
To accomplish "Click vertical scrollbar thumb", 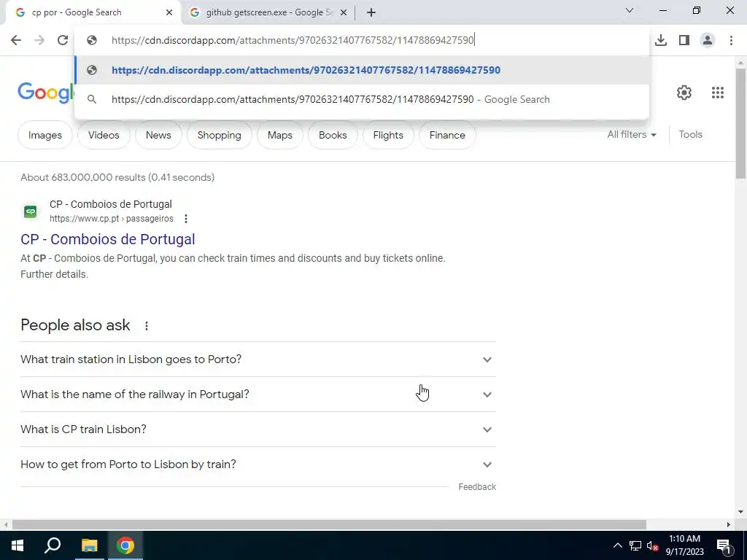I will [x=740, y=124].
